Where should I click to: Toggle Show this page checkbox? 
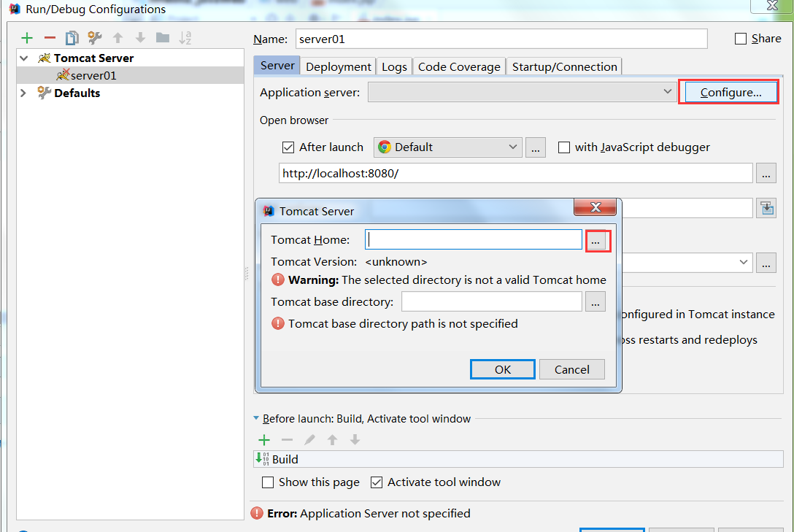pyautogui.click(x=268, y=482)
